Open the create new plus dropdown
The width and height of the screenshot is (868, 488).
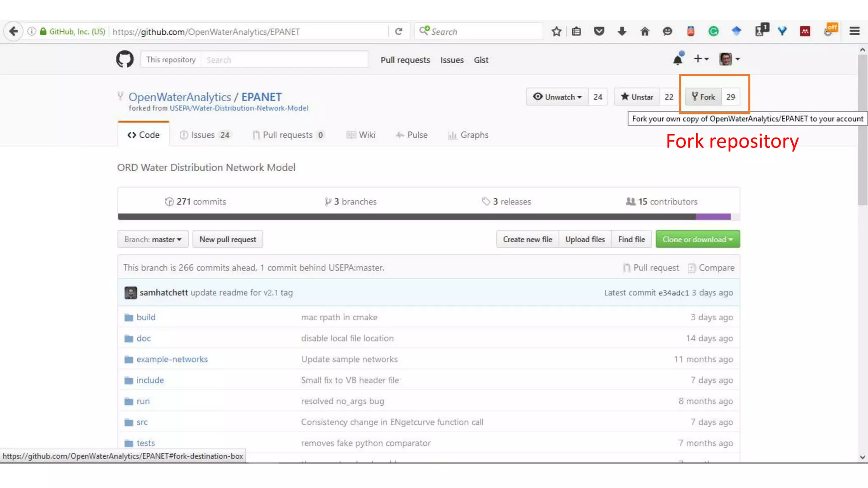click(701, 59)
